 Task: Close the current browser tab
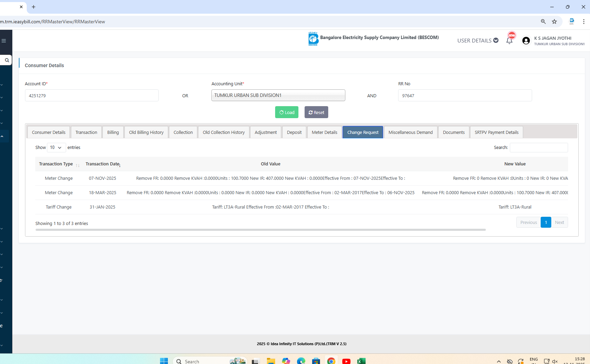coord(21,7)
